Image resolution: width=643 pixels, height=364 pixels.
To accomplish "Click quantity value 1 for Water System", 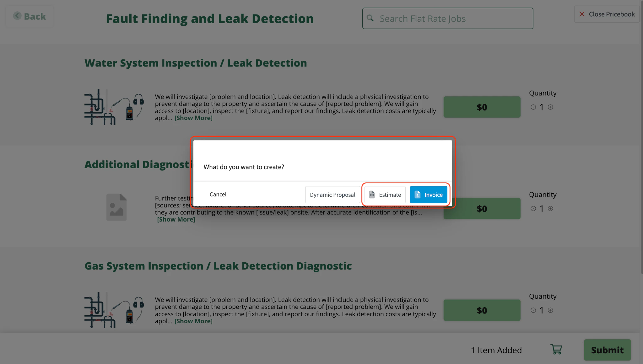I will pyautogui.click(x=542, y=107).
